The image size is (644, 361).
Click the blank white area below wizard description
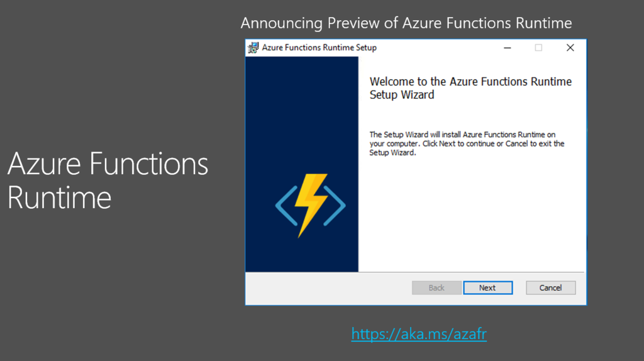click(x=472, y=214)
